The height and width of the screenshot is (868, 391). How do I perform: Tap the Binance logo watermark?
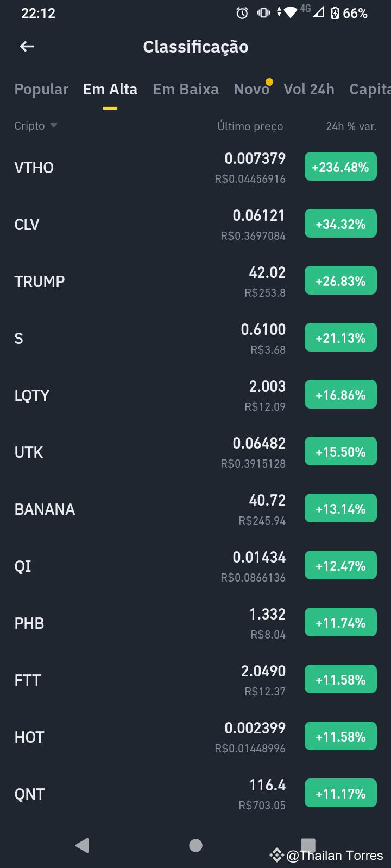(x=277, y=856)
